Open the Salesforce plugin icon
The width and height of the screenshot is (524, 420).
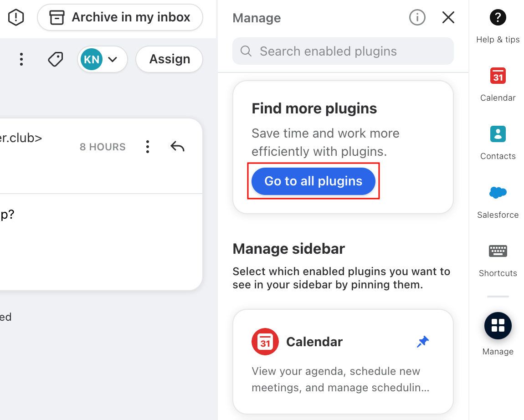(x=498, y=192)
